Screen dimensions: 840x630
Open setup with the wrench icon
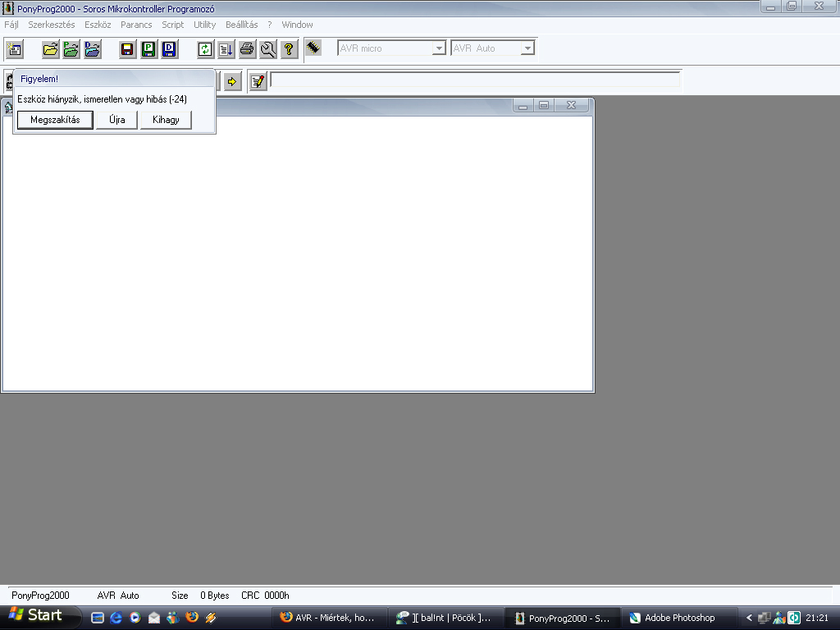coord(268,49)
